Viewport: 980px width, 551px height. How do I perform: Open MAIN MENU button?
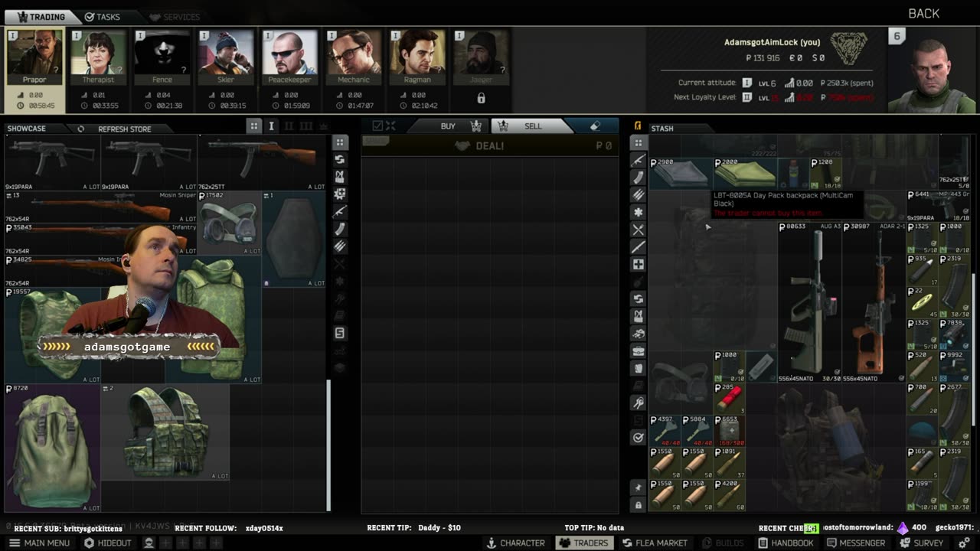tap(39, 543)
